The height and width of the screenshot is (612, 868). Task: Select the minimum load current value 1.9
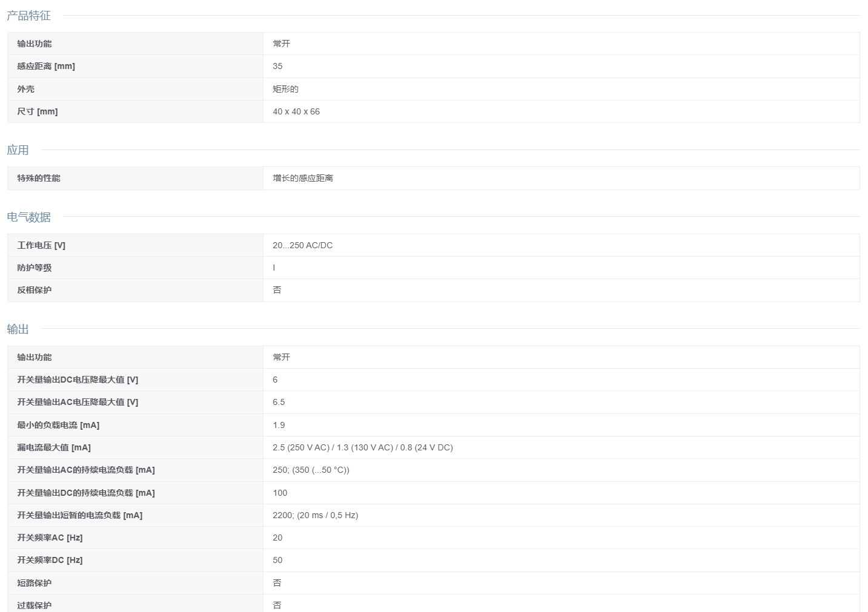(279, 425)
